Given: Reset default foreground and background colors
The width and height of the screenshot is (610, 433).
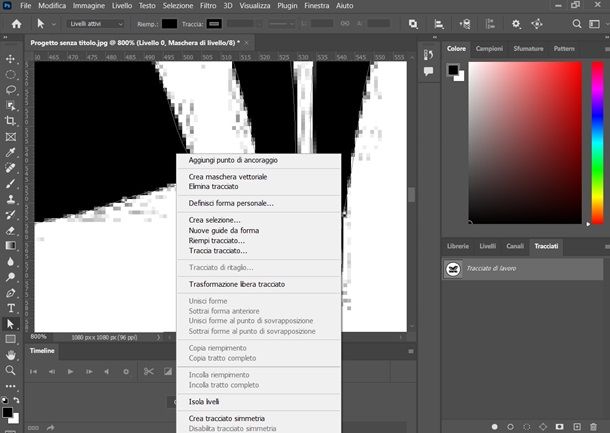Looking at the screenshot, I should click(5, 400).
